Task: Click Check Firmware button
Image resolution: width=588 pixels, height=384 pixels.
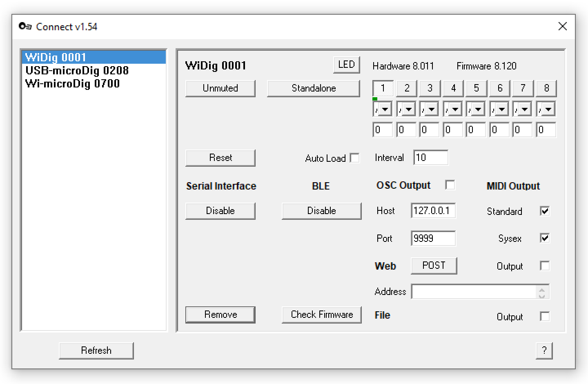Action: pos(322,315)
